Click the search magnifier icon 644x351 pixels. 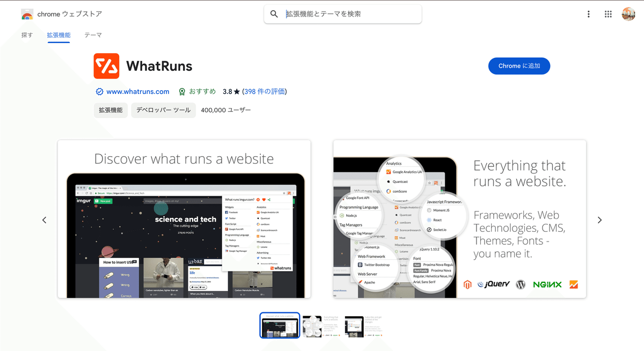click(274, 14)
